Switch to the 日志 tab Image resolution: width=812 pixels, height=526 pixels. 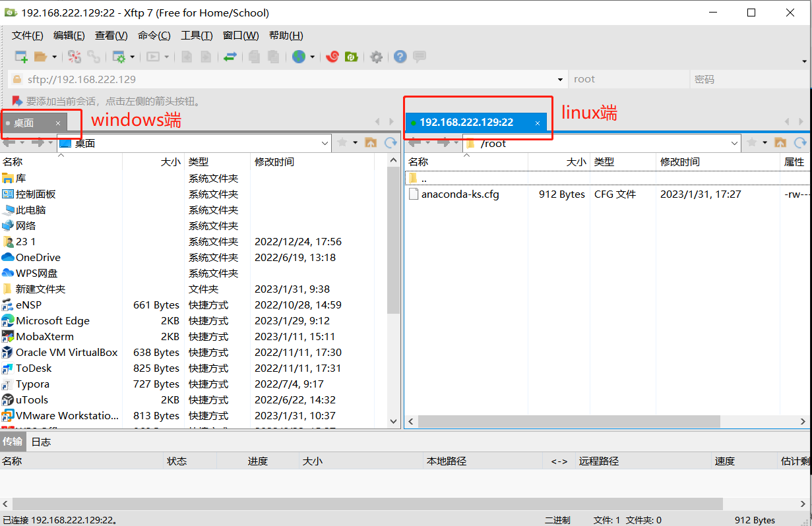(41, 442)
